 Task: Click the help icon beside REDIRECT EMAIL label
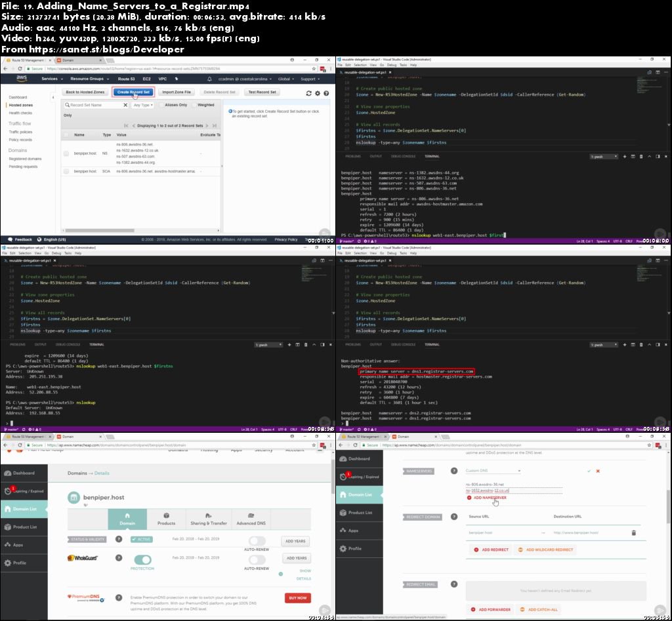(454, 584)
